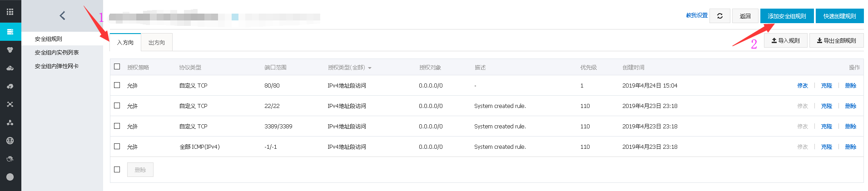The image size is (868, 191).
Task: Click 克隆 for the 22/22 rule
Action: click(x=827, y=106)
